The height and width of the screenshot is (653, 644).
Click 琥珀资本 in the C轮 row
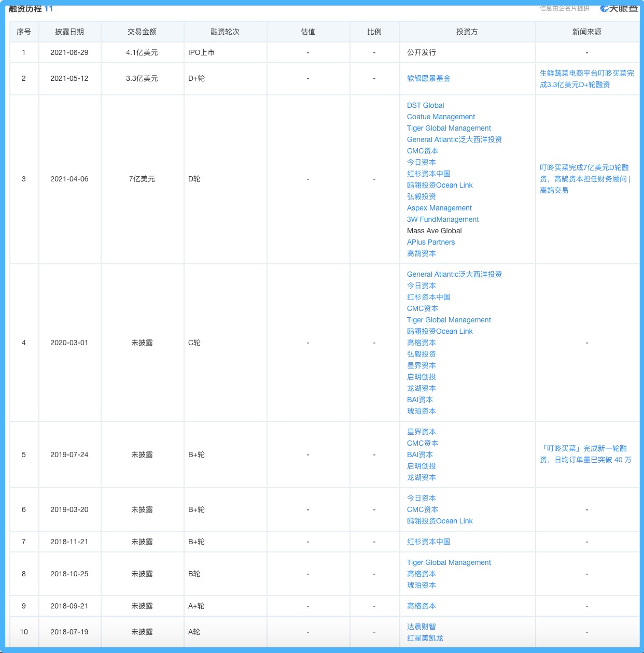[x=421, y=411]
